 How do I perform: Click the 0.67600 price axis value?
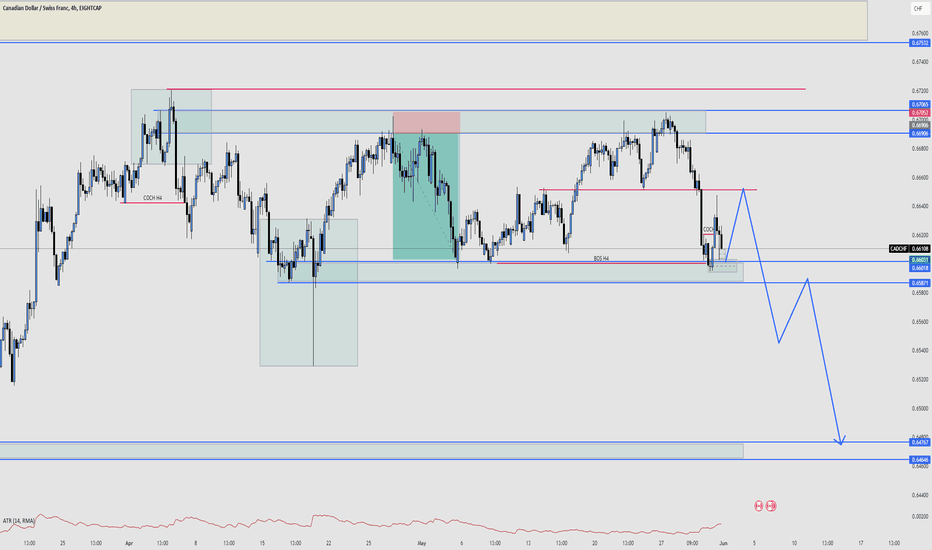tap(920, 33)
